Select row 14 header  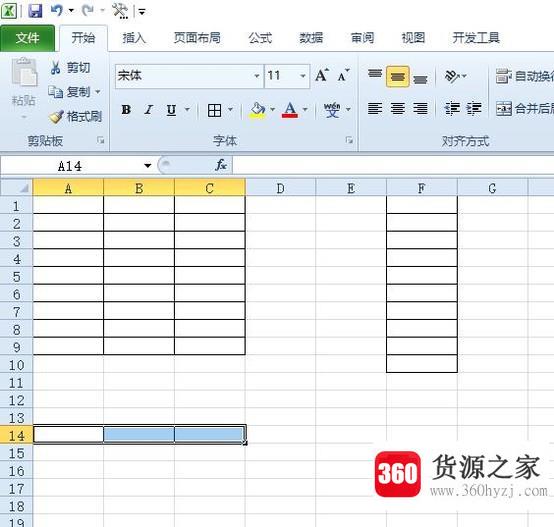click(16, 435)
